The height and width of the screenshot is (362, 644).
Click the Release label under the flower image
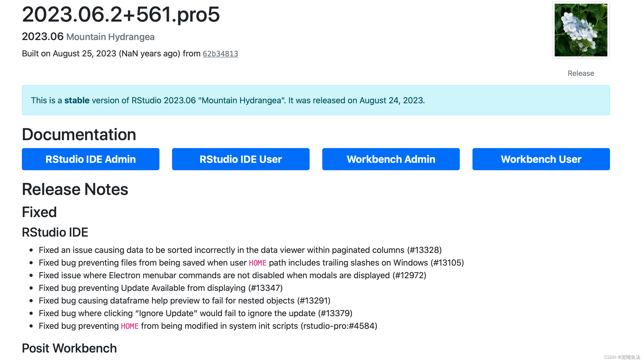[581, 73]
